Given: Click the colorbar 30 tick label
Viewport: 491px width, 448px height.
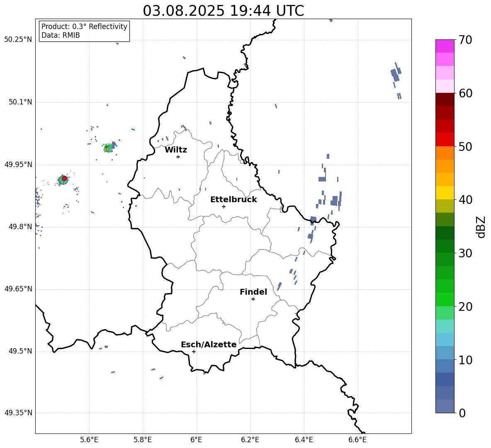Looking at the screenshot, I should coord(465,253).
